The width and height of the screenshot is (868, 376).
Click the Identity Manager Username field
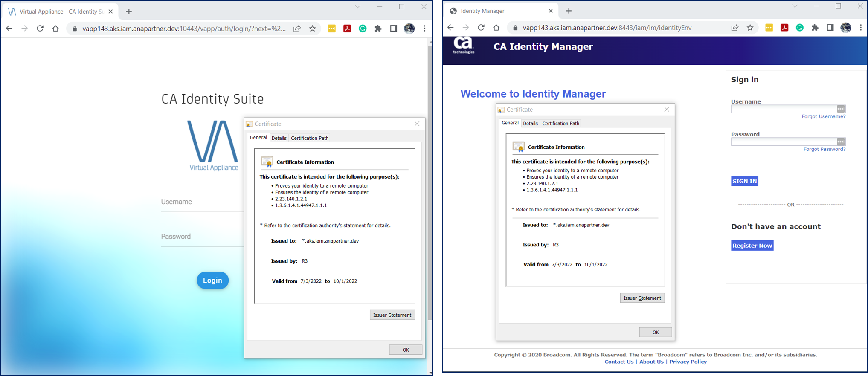click(784, 109)
